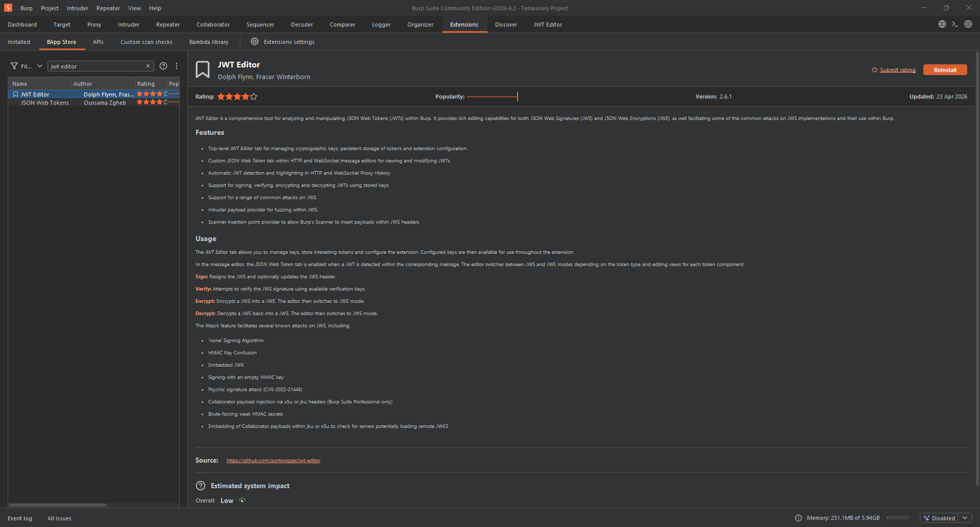980x527 pixels.
Task: Open the Burp menu
Action: (27, 8)
